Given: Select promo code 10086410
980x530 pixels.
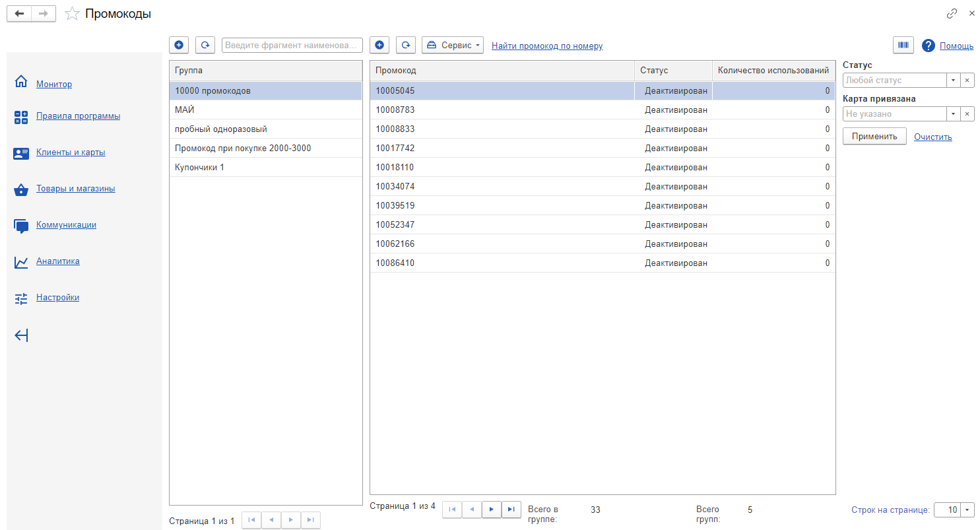Looking at the screenshot, I should pos(603,263).
